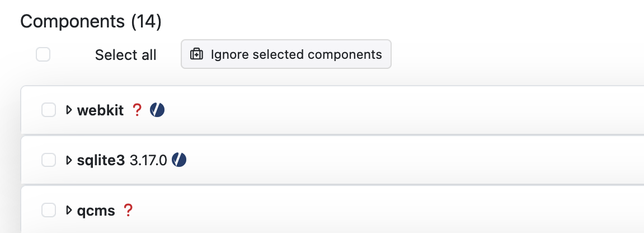Screen dimensions: 644x233
Task: Expand the webkit disclosure triangle
Action: click(69, 110)
